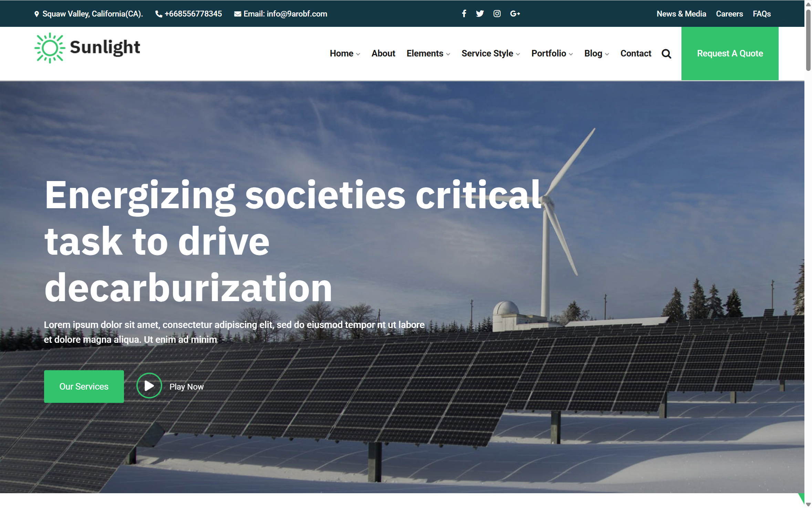812x508 pixels.
Task: Expand the Service Style dropdown
Action: tap(490, 54)
